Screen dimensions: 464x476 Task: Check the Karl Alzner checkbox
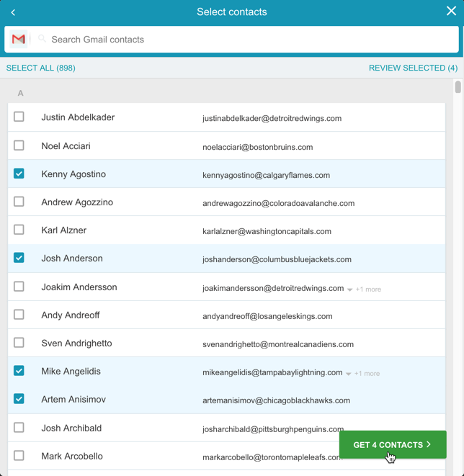(x=19, y=230)
